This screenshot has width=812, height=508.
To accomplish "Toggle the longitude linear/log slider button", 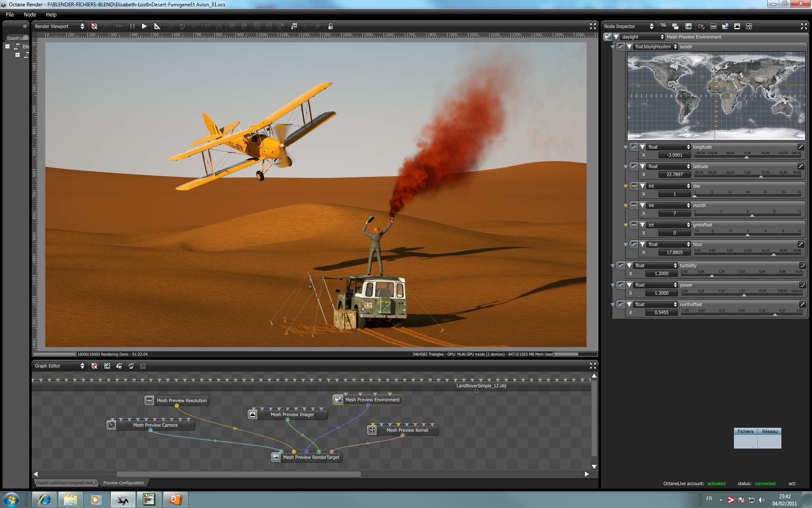I will [801, 147].
